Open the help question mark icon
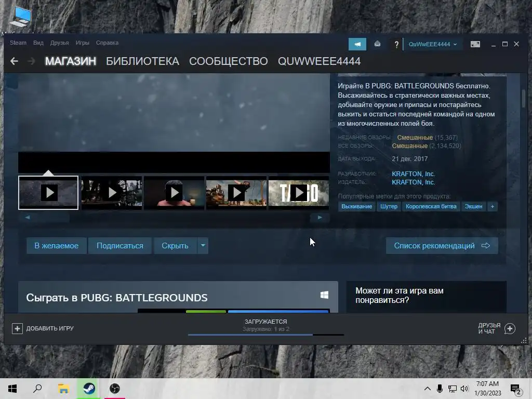The width and height of the screenshot is (532, 399). click(x=396, y=45)
